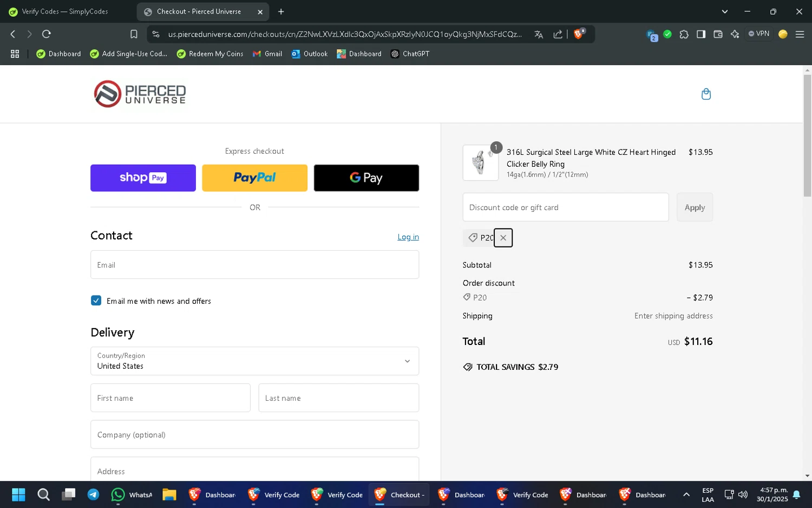Focus the Email input field
812x508 pixels.
tap(254, 265)
